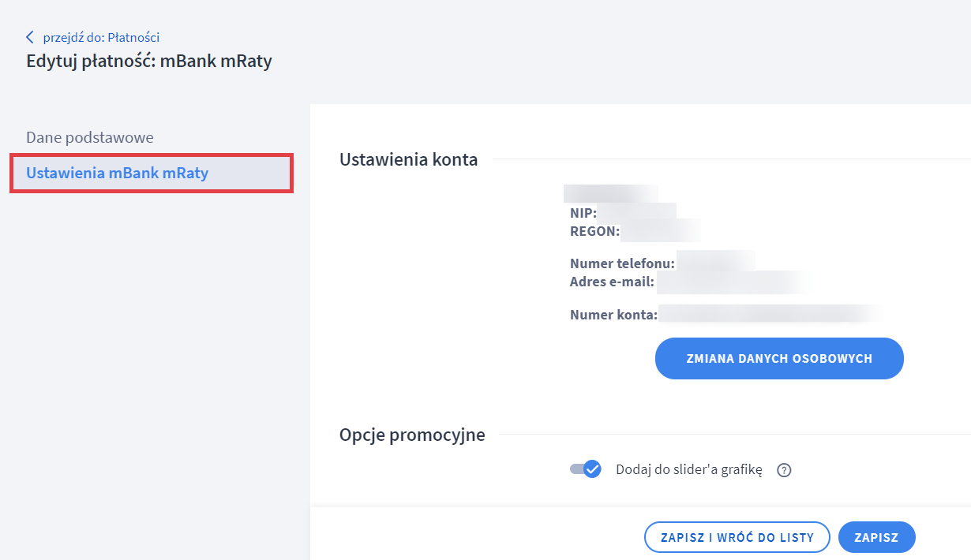Open the Dane podstawowe tab

(90, 137)
